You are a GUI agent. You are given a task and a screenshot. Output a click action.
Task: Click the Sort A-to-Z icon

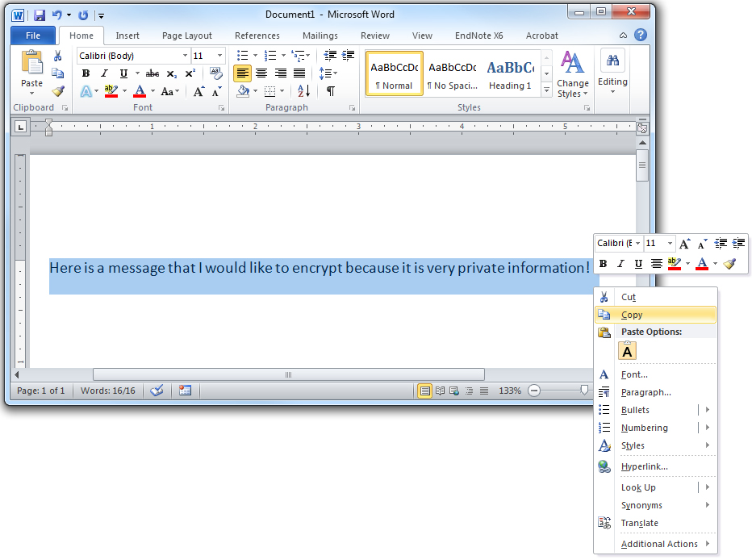303,90
